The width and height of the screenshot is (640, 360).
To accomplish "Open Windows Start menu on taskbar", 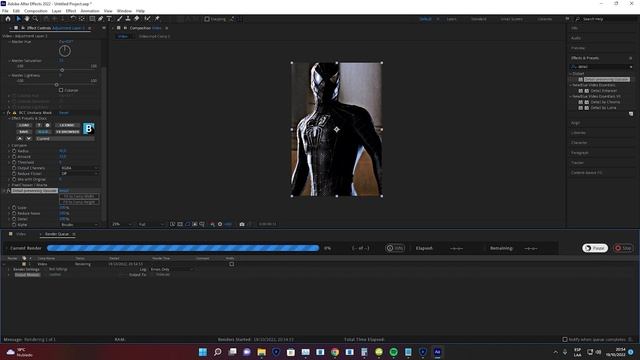I will [x=203, y=352].
